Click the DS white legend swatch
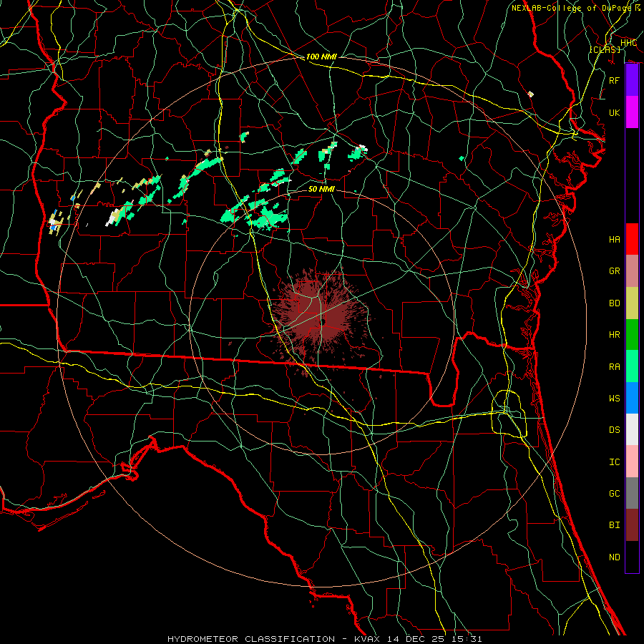This screenshot has height=644, width=644. pyautogui.click(x=632, y=429)
